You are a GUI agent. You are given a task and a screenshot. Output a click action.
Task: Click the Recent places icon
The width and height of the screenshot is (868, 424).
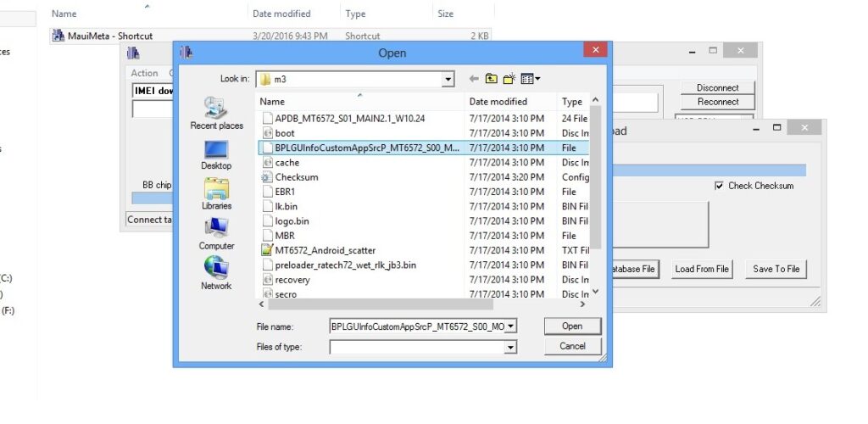[216, 109]
